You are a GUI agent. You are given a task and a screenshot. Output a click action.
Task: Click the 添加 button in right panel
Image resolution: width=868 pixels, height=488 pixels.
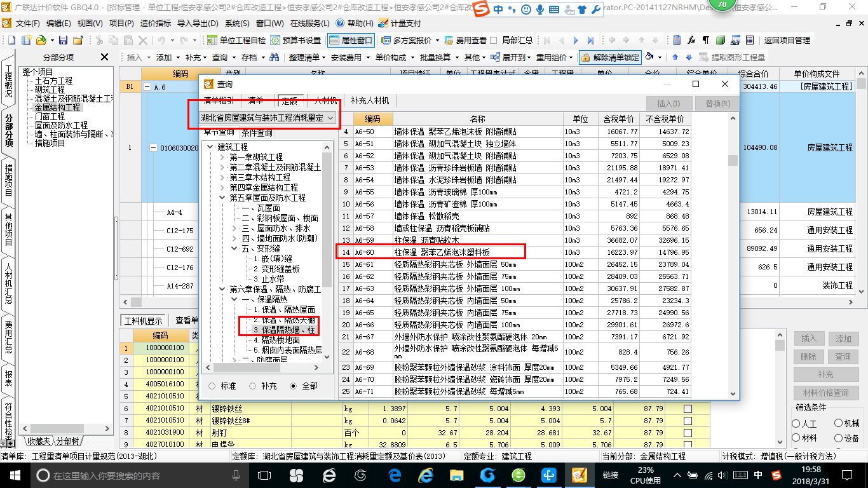click(x=843, y=339)
